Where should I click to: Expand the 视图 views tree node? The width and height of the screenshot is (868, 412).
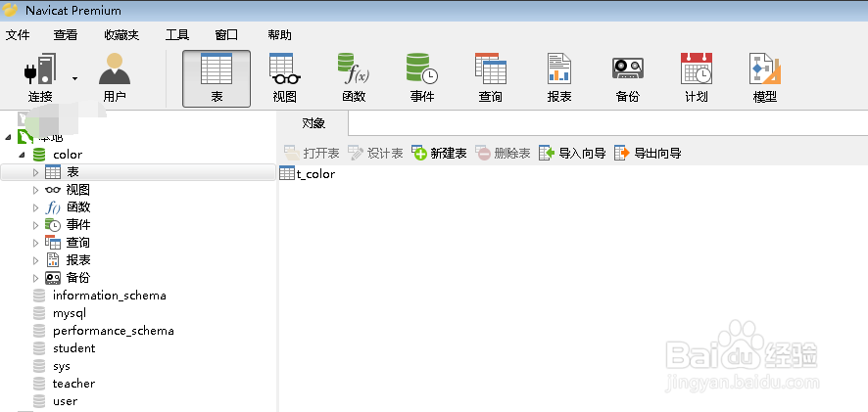pyautogui.click(x=36, y=190)
